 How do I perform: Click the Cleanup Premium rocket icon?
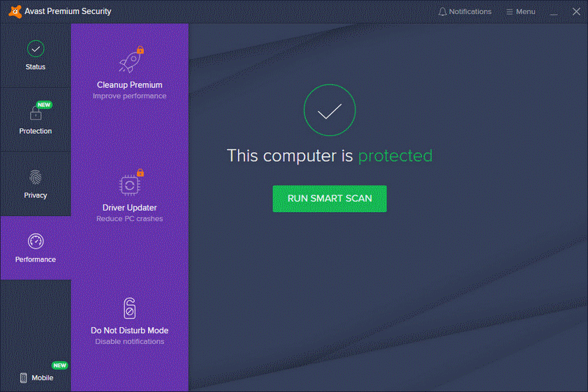coord(130,61)
